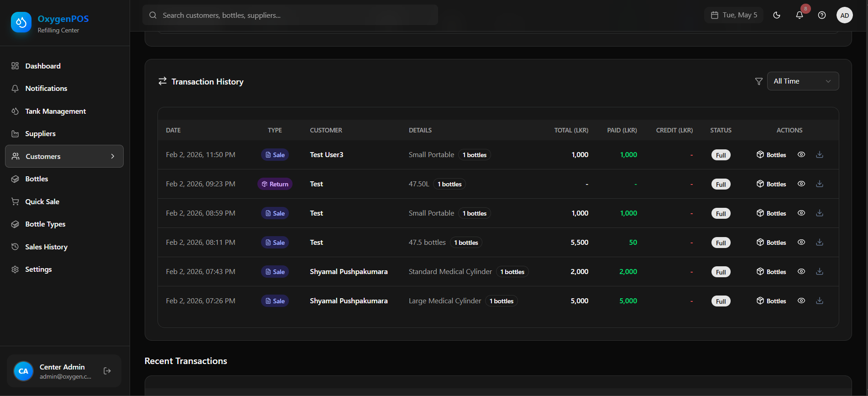Click the Return type badge
Viewport: 868px width, 396px height.
275,184
